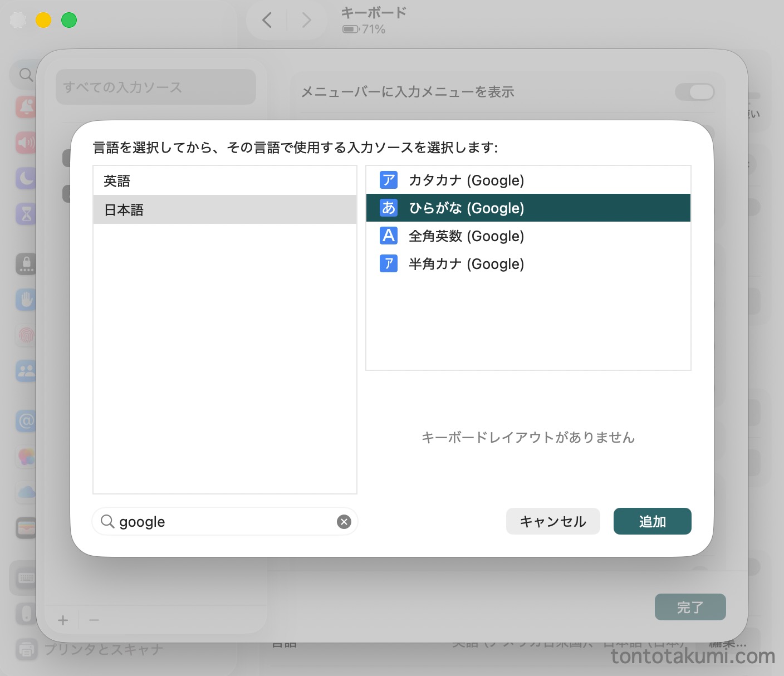Image resolution: width=784 pixels, height=676 pixels.
Task: Select 英語 in the language list
Action: click(224, 181)
